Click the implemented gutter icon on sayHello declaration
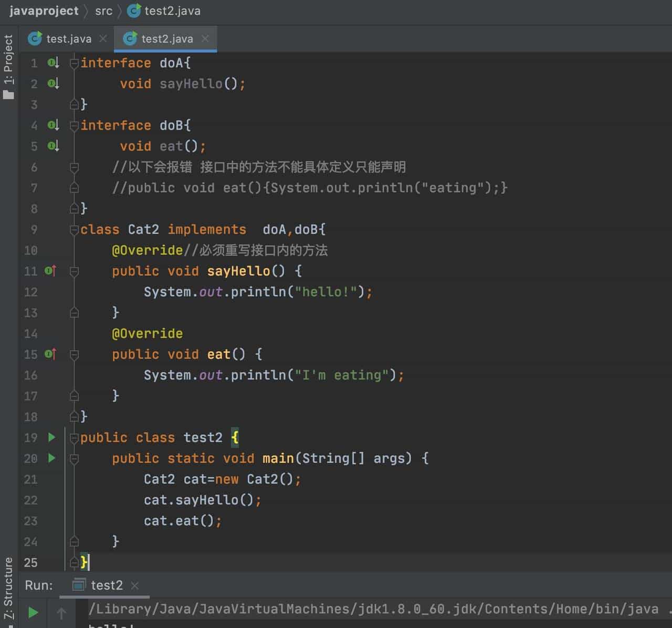The image size is (672, 628). pos(53,83)
